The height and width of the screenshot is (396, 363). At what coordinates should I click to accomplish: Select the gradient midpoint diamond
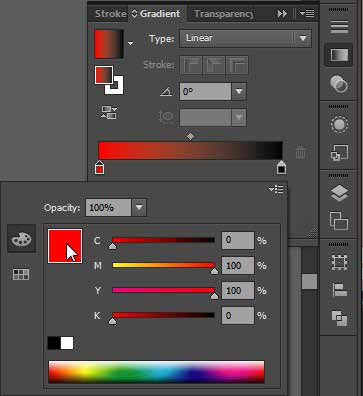click(190, 136)
